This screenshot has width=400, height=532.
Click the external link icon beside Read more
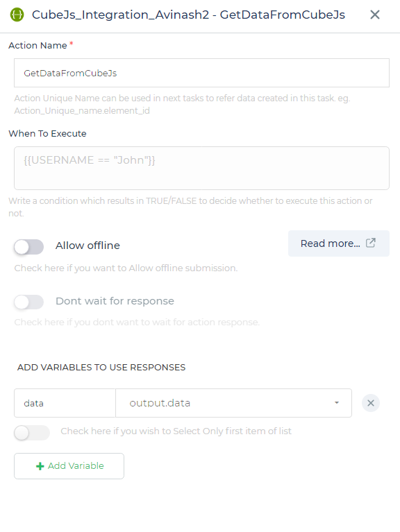370,243
